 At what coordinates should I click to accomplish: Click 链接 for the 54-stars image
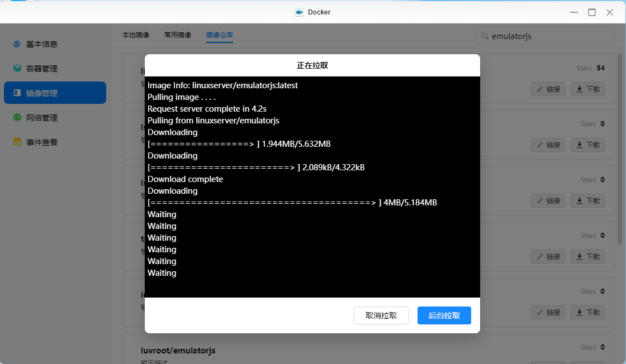click(548, 89)
